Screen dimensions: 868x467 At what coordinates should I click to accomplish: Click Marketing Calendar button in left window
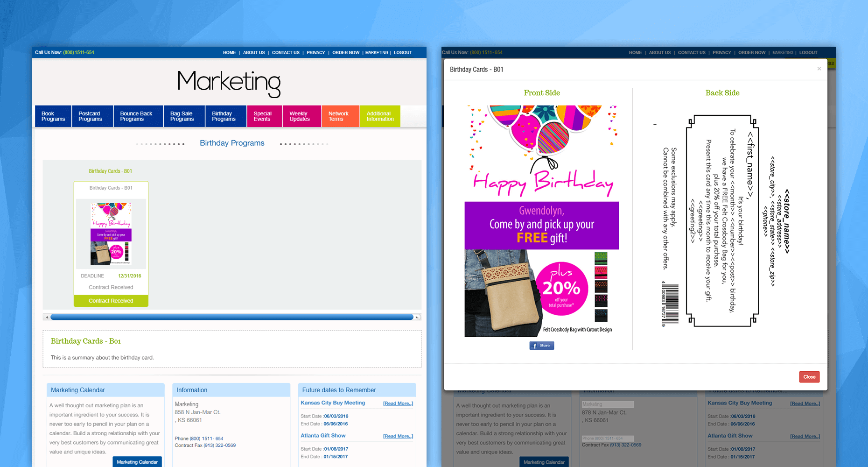(x=137, y=462)
